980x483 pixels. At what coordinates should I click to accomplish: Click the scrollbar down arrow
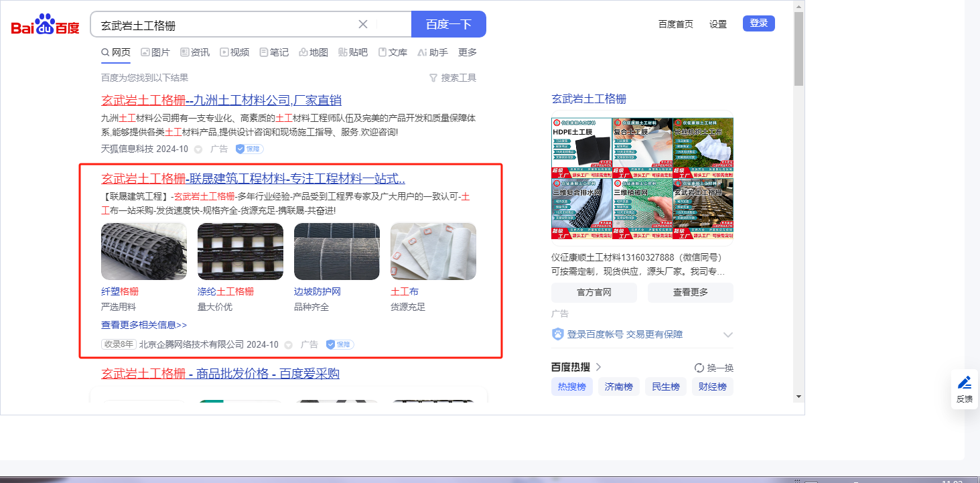(x=798, y=396)
